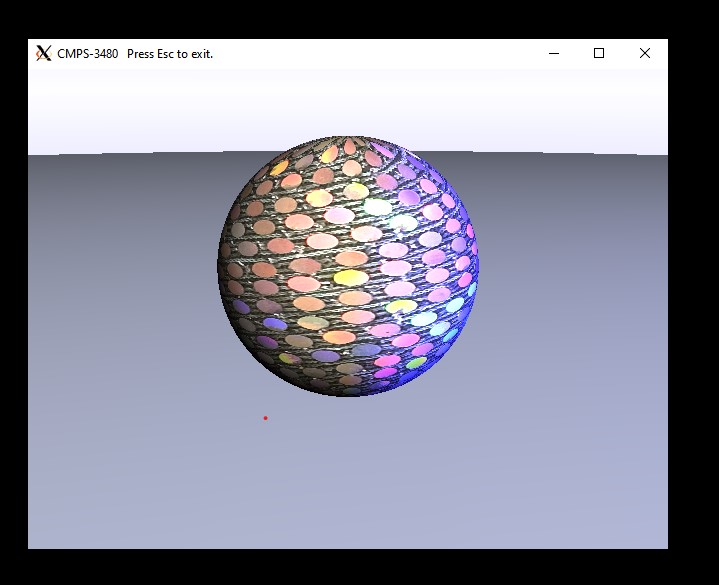Close the CMPS-3480 window
The width and height of the screenshot is (719, 585).
645,54
